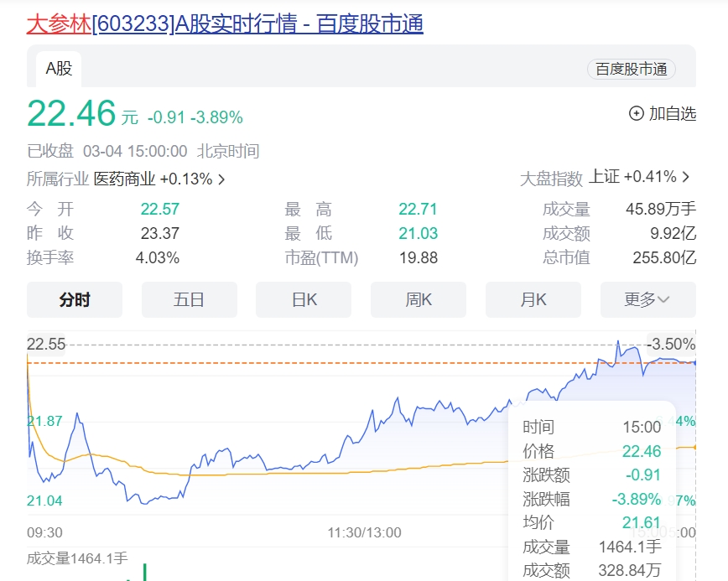Click the 最低 value 21.03

tap(418, 233)
